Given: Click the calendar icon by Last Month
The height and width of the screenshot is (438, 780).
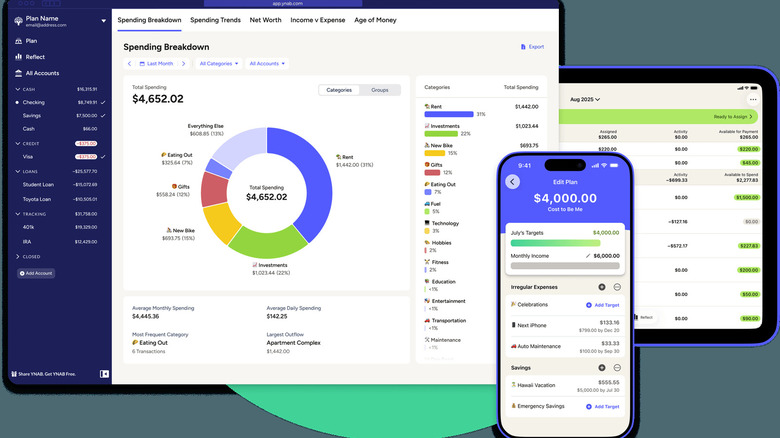Looking at the screenshot, I should [x=142, y=64].
